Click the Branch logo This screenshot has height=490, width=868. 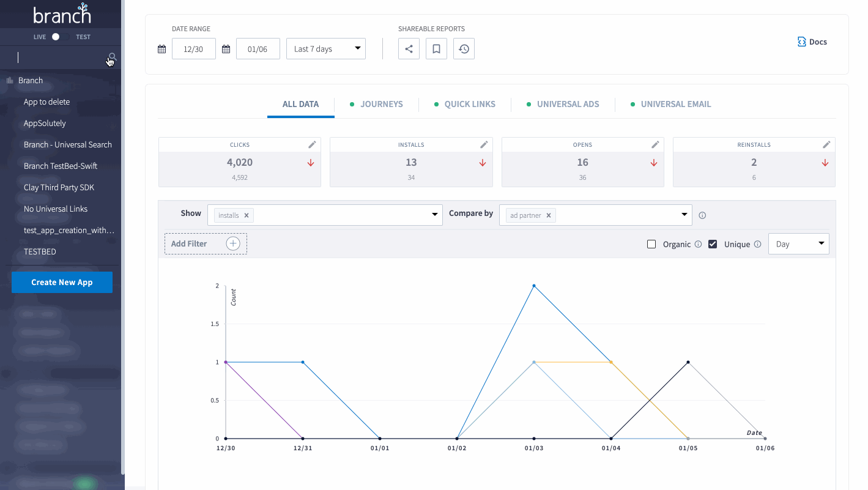pos(62,13)
